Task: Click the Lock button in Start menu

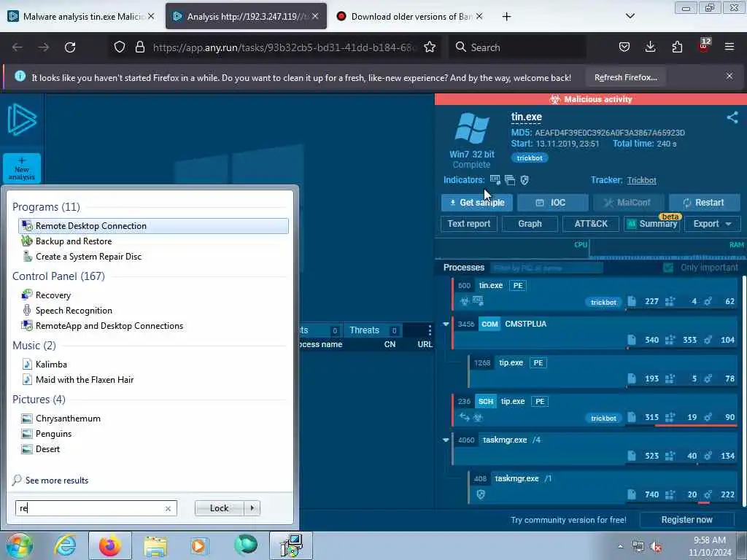Action: (x=219, y=508)
